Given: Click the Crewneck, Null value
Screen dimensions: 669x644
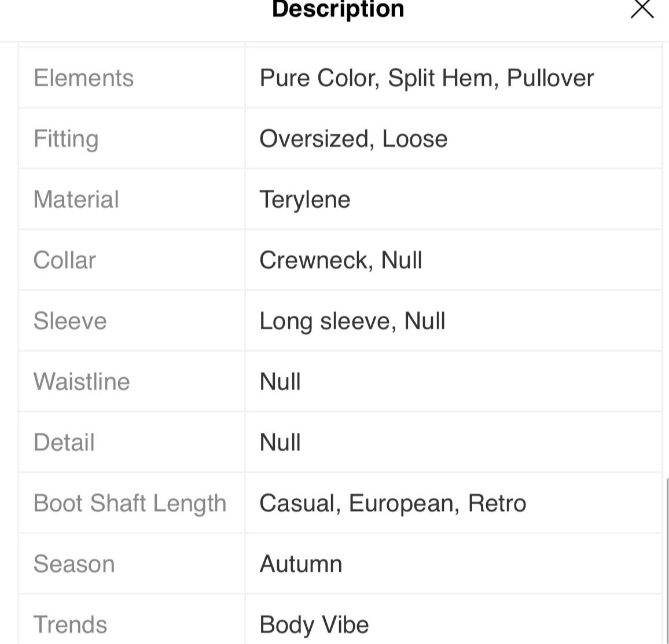Looking at the screenshot, I should [x=340, y=260].
